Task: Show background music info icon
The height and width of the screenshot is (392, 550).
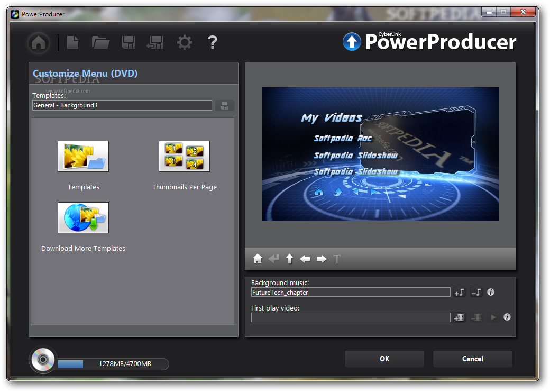Action: pyautogui.click(x=491, y=292)
